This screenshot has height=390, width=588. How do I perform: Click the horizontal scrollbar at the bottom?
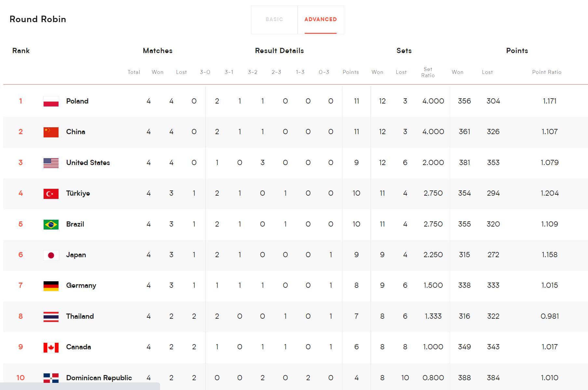click(80, 386)
